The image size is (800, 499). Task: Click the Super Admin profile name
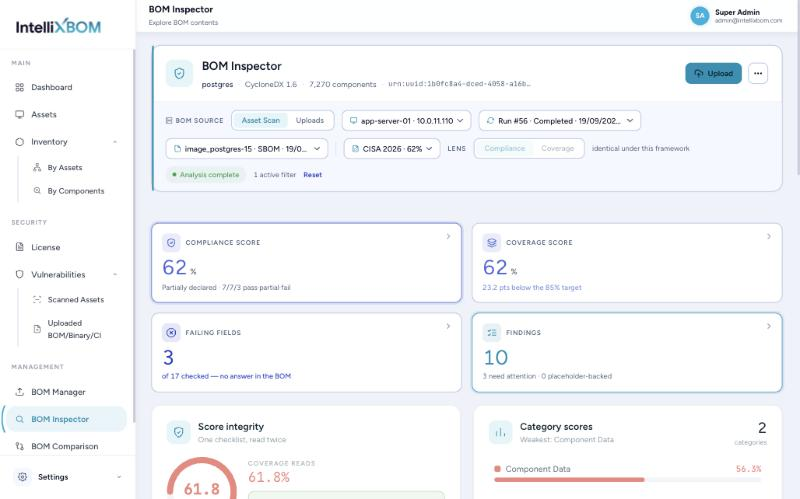click(737, 12)
